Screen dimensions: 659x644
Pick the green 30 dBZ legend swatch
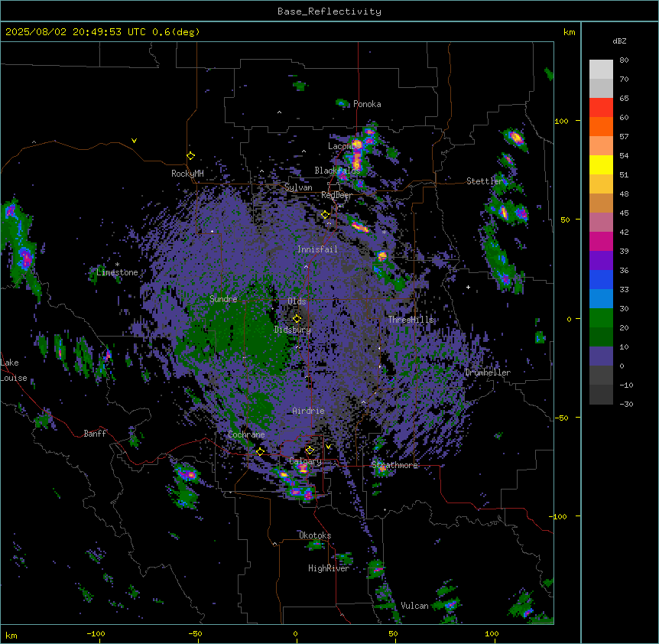click(x=601, y=318)
